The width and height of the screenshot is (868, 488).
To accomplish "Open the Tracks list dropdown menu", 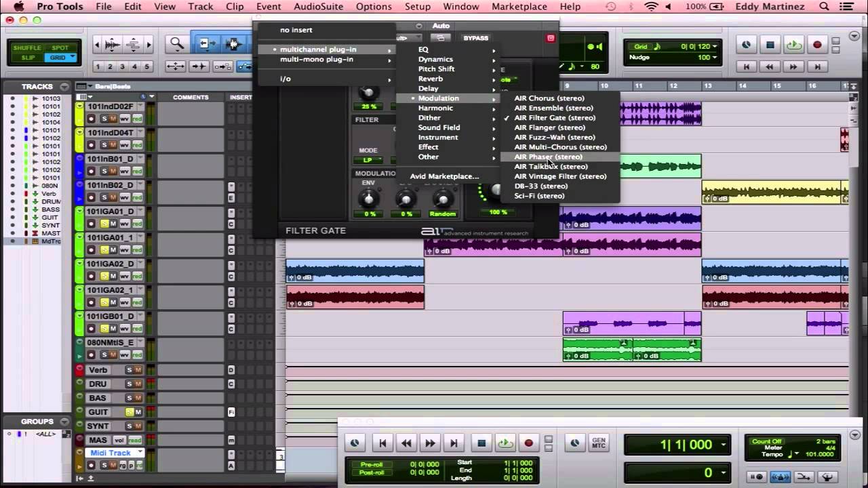I will point(64,87).
